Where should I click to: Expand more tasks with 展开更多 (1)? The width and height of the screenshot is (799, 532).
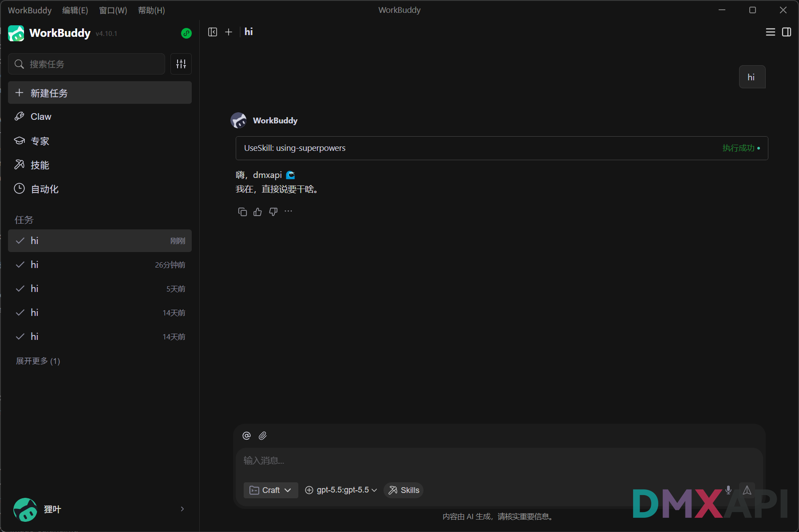tap(38, 361)
